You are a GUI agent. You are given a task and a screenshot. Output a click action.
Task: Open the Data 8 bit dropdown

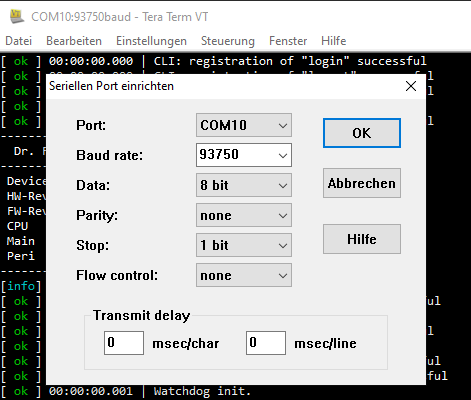(244, 185)
